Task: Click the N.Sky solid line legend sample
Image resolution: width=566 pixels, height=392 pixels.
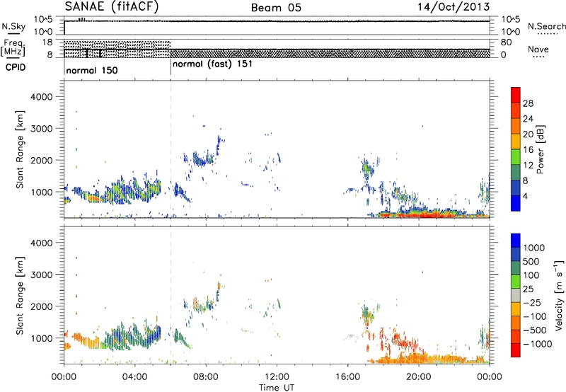Action: tap(13, 34)
